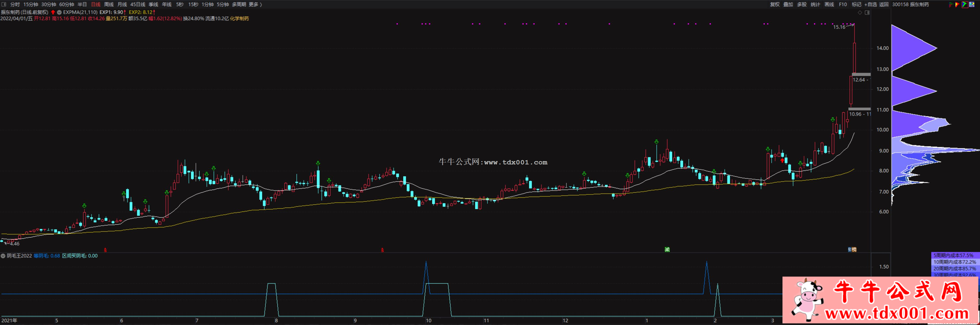Select the 5秒 period
The height and width of the screenshot is (325, 980).
pyautogui.click(x=180, y=5)
